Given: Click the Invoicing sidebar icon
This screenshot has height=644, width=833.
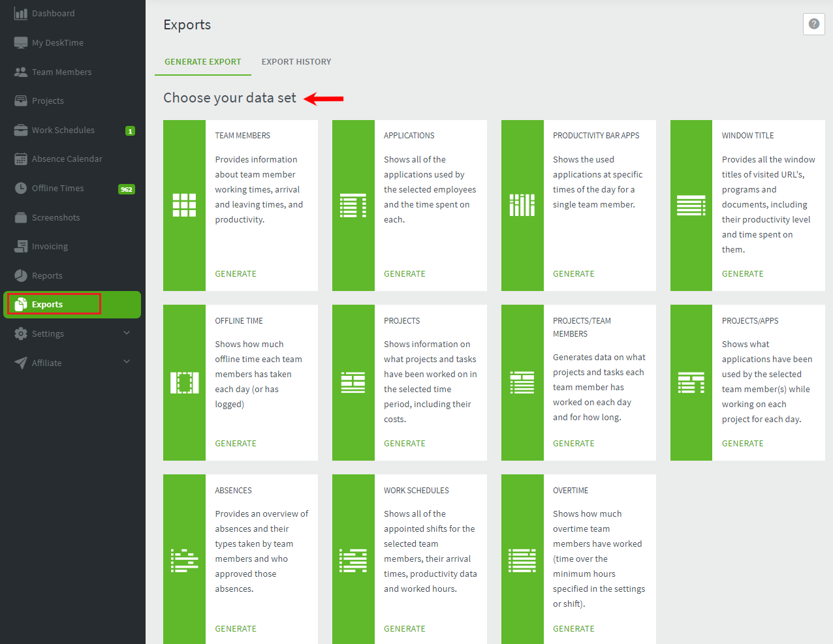Looking at the screenshot, I should (x=21, y=246).
